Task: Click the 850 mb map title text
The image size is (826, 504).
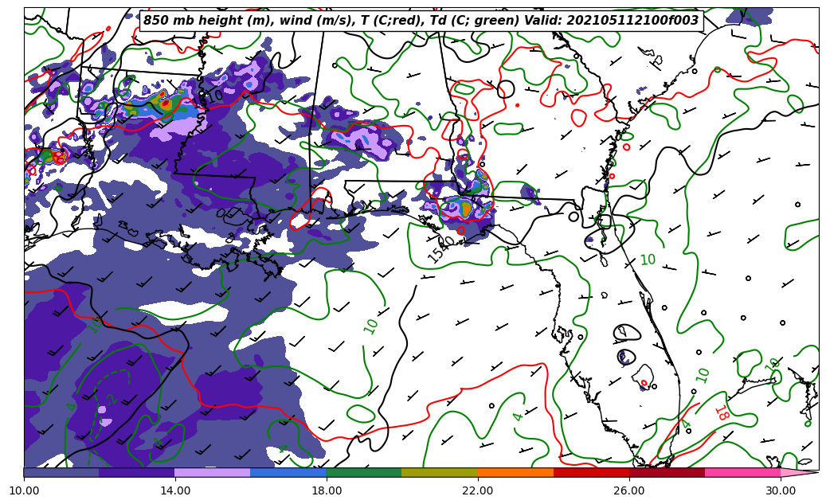Action: [421, 21]
